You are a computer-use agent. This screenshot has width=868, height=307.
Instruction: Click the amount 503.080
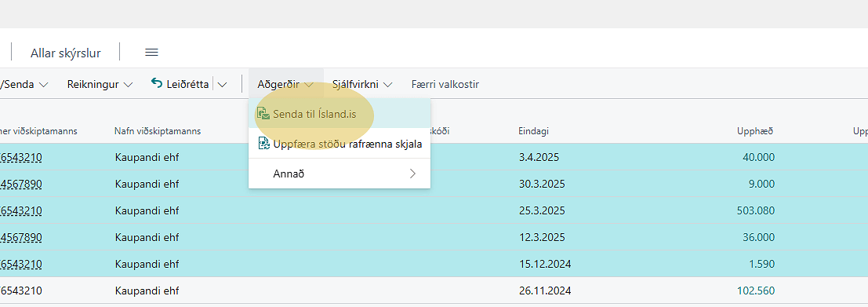click(x=756, y=210)
